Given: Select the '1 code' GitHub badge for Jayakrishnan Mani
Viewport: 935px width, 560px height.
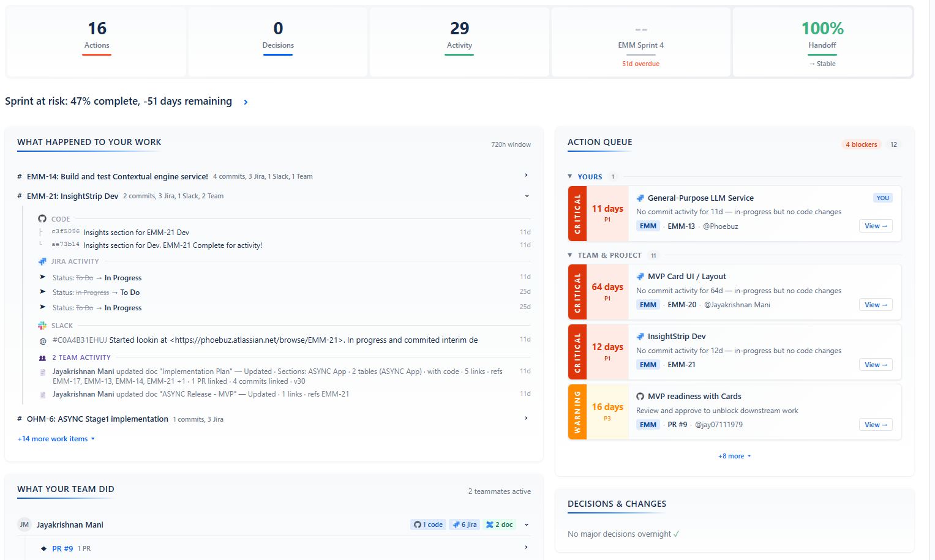Looking at the screenshot, I should 428,525.
